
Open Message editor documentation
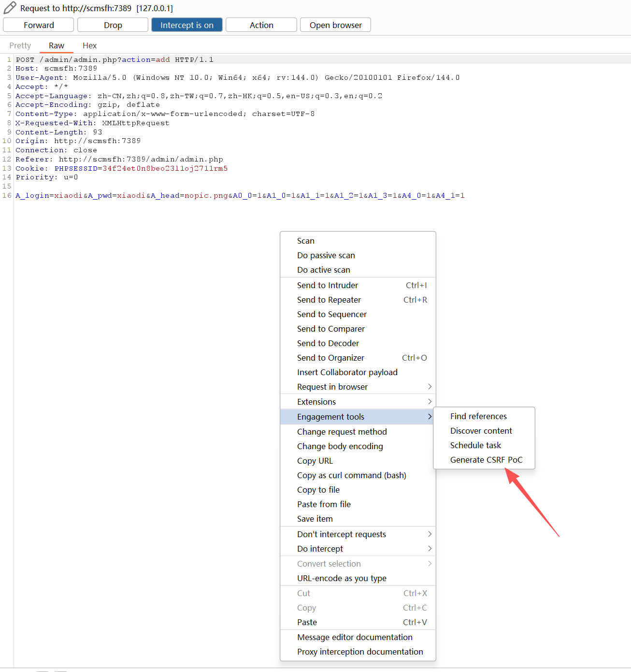pyautogui.click(x=358, y=637)
